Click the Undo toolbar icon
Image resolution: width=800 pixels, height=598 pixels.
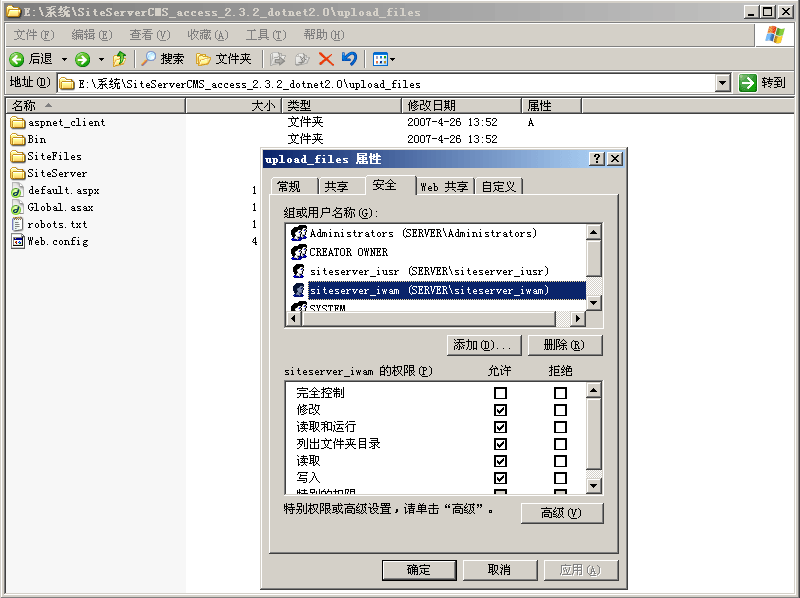coord(349,59)
